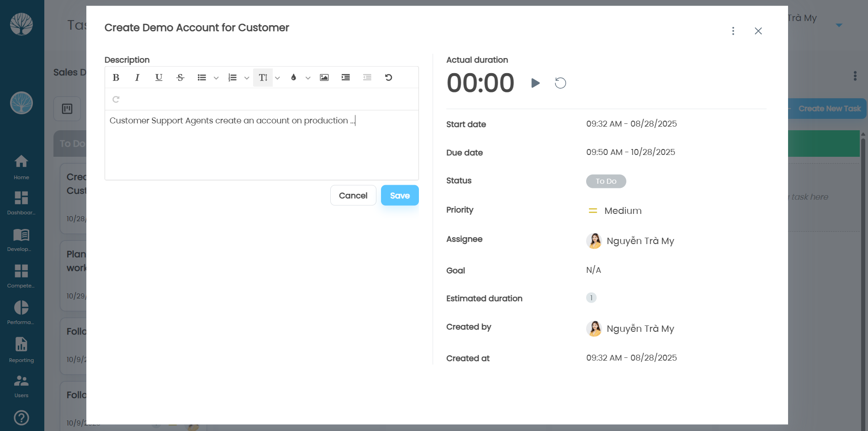Toggle italic text formatting

coord(137,78)
